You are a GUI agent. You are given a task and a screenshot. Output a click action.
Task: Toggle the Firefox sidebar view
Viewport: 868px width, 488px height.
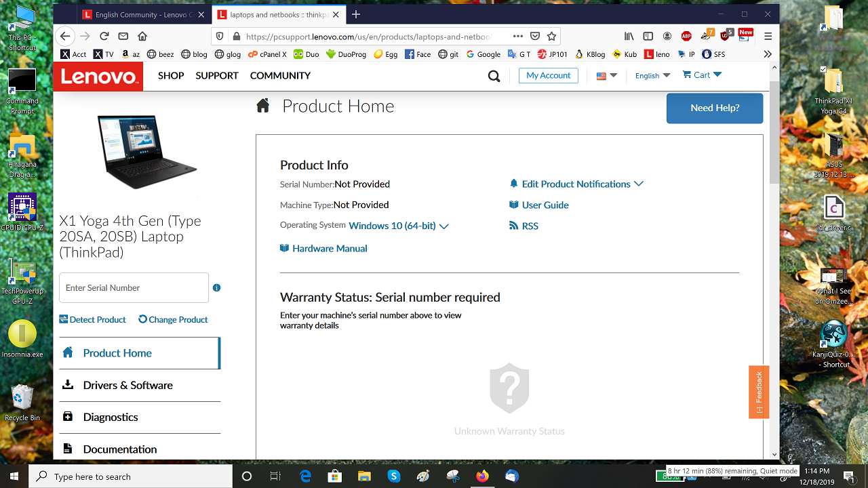click(648, 37)
